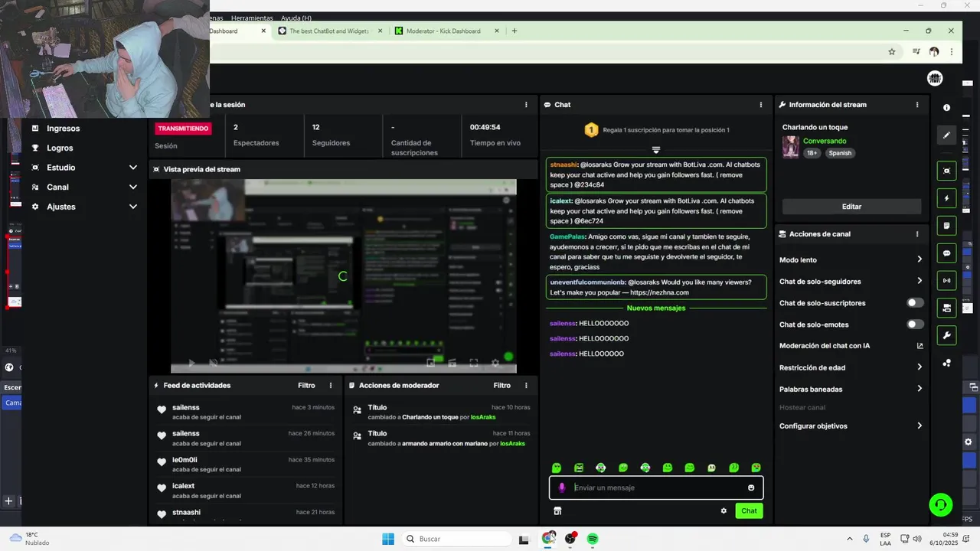This screenshot has width=980, height=551.
Task: Click the purple microphone icon in chat input
Action: (x=561, y=487)
